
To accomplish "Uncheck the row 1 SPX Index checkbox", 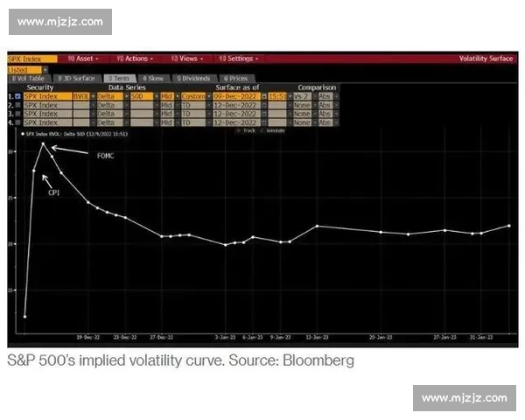I will point(18,96).
